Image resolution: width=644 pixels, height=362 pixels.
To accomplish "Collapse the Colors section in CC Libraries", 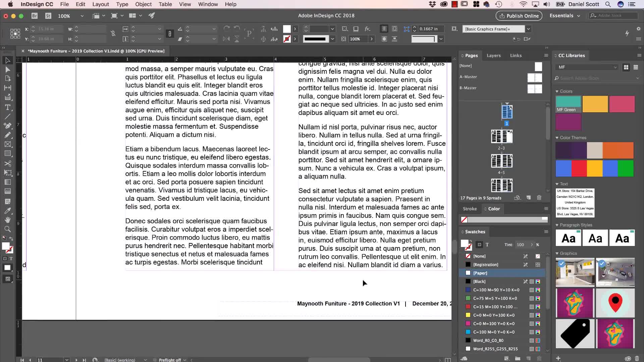I will click(557, 92).
